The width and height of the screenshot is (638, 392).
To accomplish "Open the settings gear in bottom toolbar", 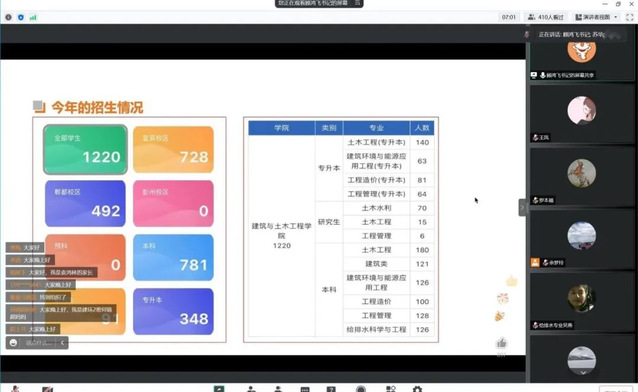I will (x=417, y=389).
